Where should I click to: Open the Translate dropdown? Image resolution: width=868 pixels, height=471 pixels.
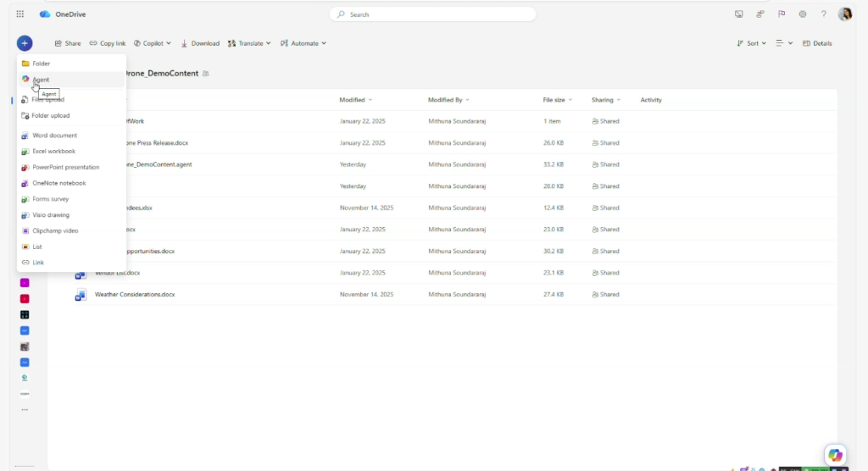click(x=249, y=43)
